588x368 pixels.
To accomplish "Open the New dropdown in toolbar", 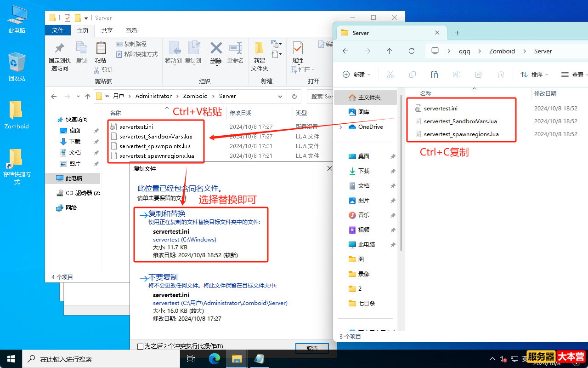I will pyautogui.click(x=357, y=75).
